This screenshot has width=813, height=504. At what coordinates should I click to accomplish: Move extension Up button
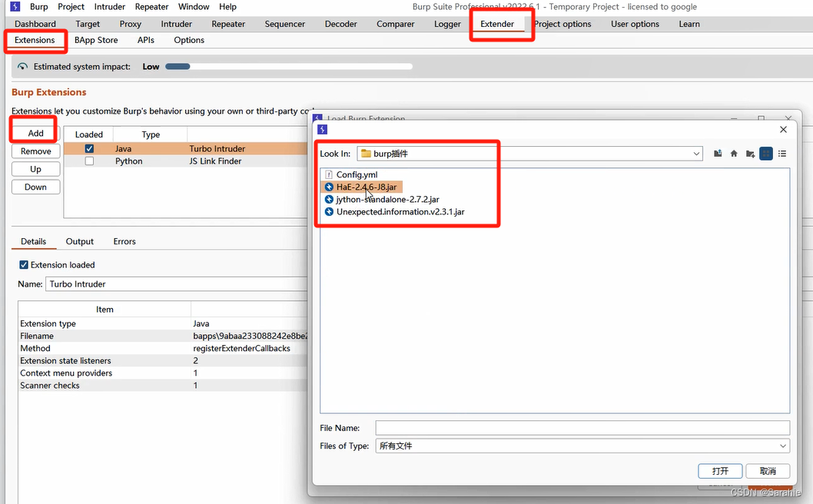click(x=36, y=169)
